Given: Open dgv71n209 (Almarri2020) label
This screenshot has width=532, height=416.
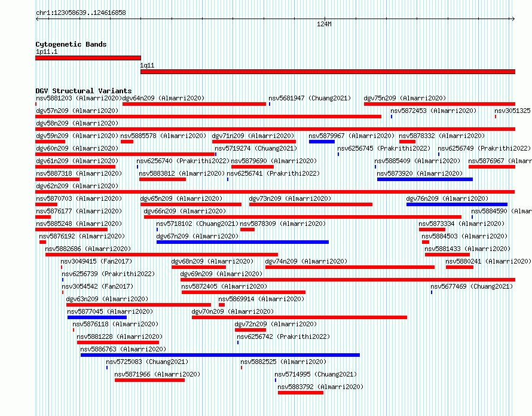Looking at the screenshot, I should coord(253,136).
